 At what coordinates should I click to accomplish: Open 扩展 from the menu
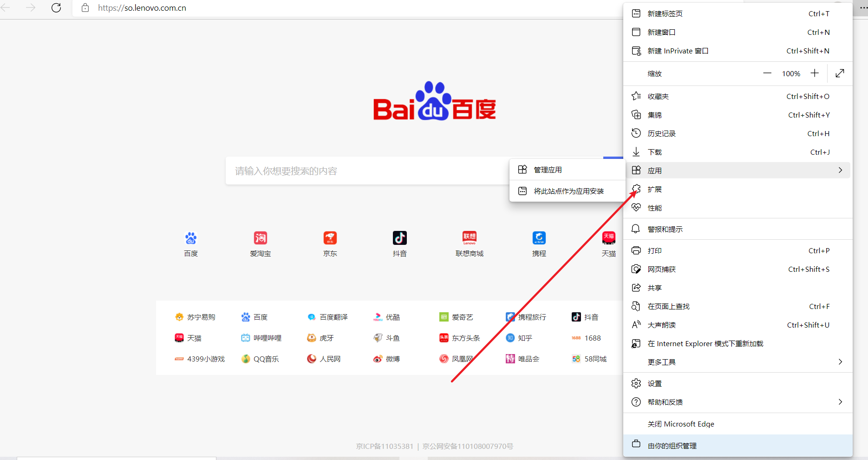[x=654, y=190]
